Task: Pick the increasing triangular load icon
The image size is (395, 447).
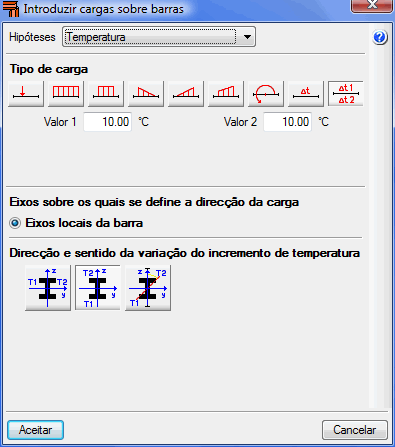Action: coord(186,94)
